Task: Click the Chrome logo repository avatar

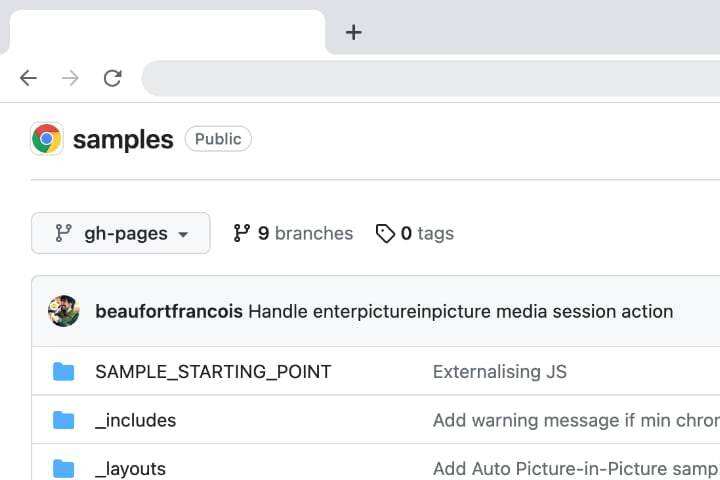Action: click(47, 139)
